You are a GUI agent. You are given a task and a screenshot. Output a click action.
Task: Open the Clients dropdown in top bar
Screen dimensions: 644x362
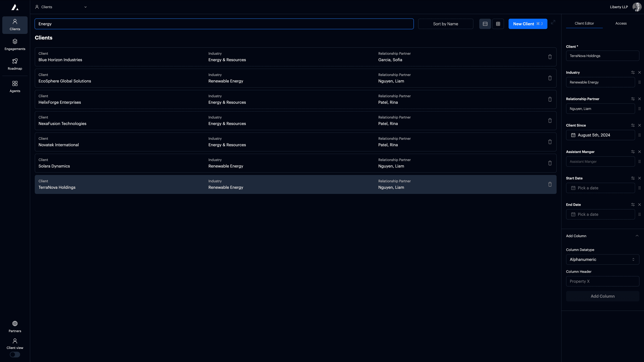[61, 7]
